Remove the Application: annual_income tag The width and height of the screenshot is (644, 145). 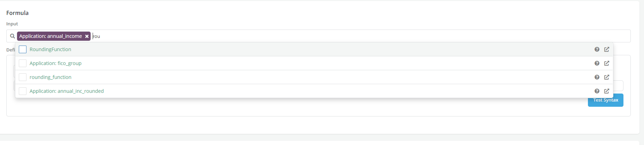point(87,36)
